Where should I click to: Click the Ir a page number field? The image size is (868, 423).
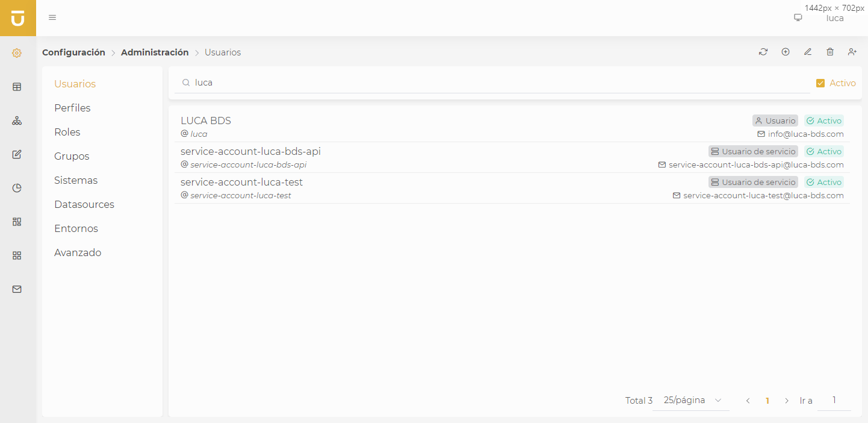tap(834, 401)
